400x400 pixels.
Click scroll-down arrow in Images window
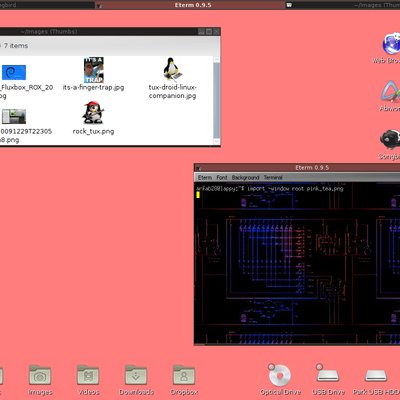216,141
